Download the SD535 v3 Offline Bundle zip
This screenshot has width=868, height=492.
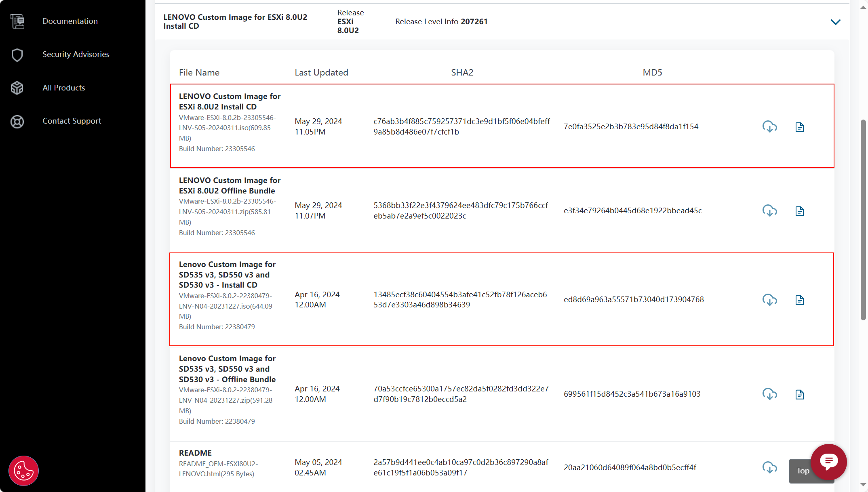pyautogui.click(x=769, y=394)
